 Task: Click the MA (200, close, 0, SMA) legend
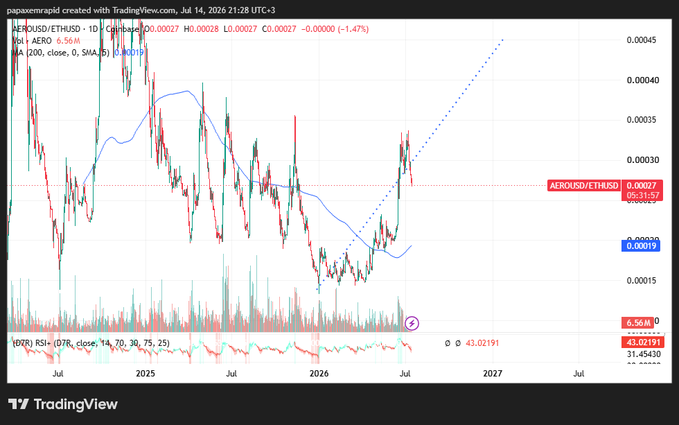point(61,53)
